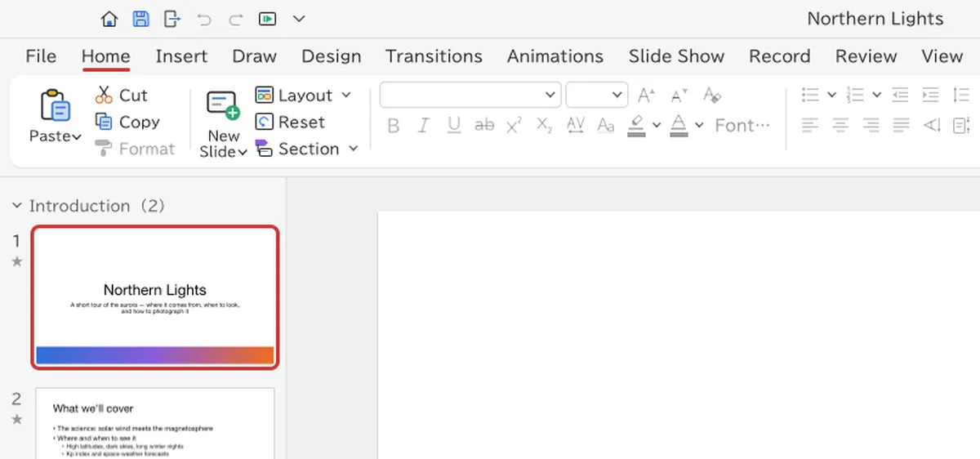Open font color dropdown arrow
Viewport: 980px width, 459px height.
tap(699, 126)
